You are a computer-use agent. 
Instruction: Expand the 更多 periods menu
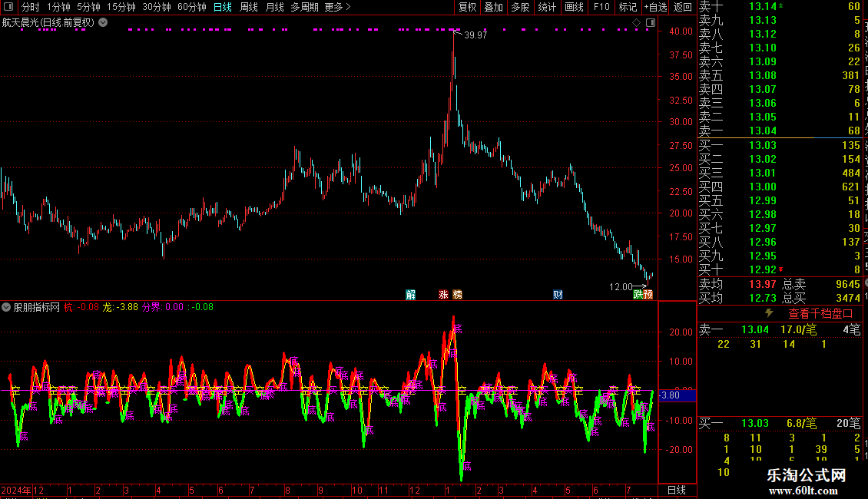point(337,7)
